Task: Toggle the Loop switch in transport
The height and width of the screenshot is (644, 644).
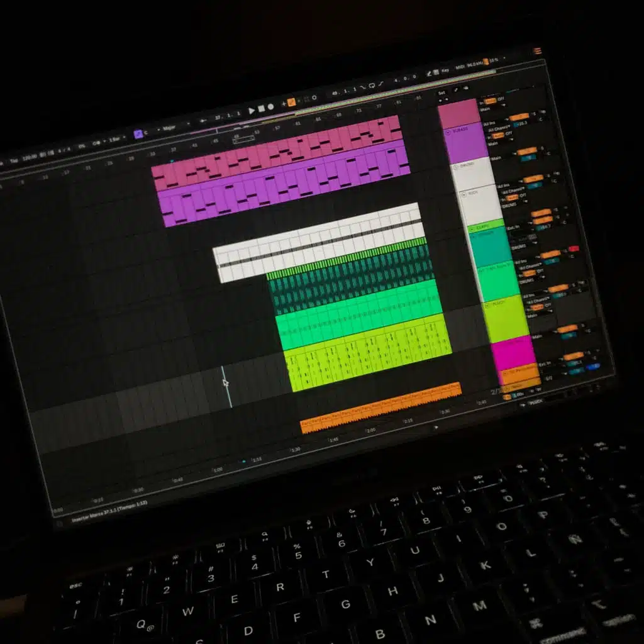Action: point(372,85)
